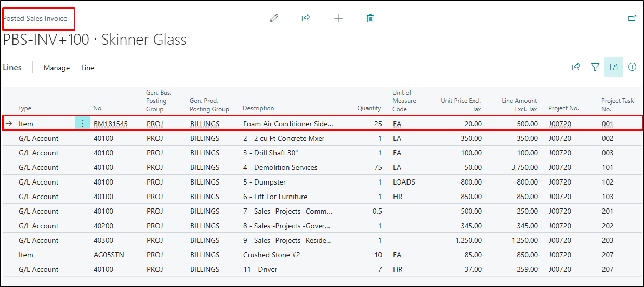The width and height of the screenshot is (644, 287).
Task: Select the Demolition Services row description
Action: pos(285,167)
